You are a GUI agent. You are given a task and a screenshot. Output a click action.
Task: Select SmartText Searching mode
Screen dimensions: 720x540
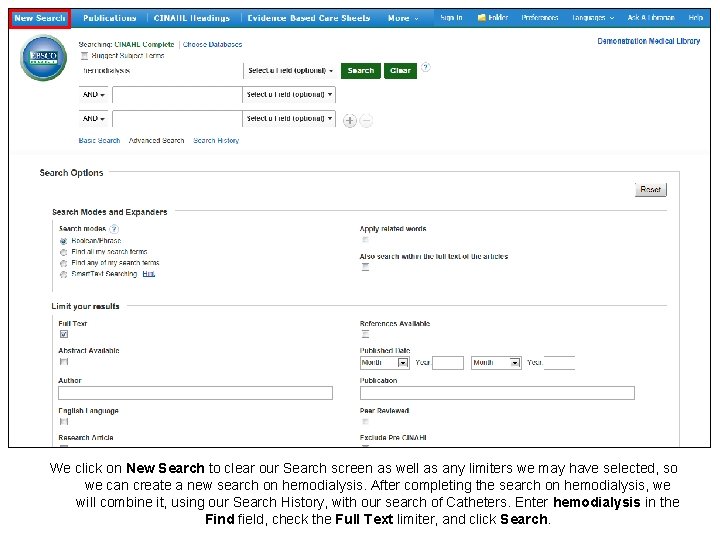point(64,274)
